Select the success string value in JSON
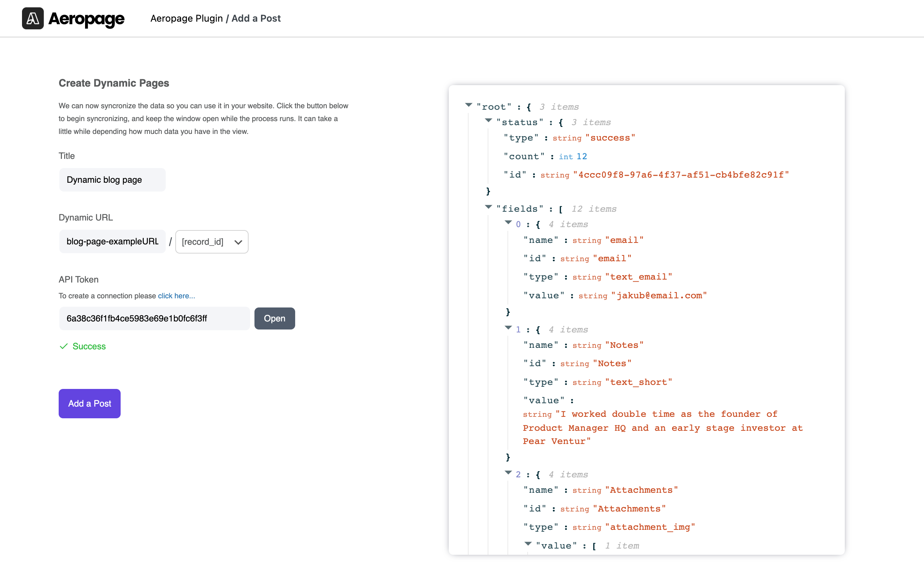 610,138
